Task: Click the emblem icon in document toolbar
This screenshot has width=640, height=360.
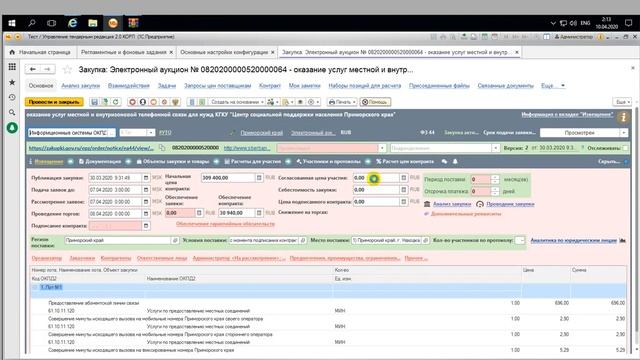Action: pyautogui.click(x=175, y=102)
